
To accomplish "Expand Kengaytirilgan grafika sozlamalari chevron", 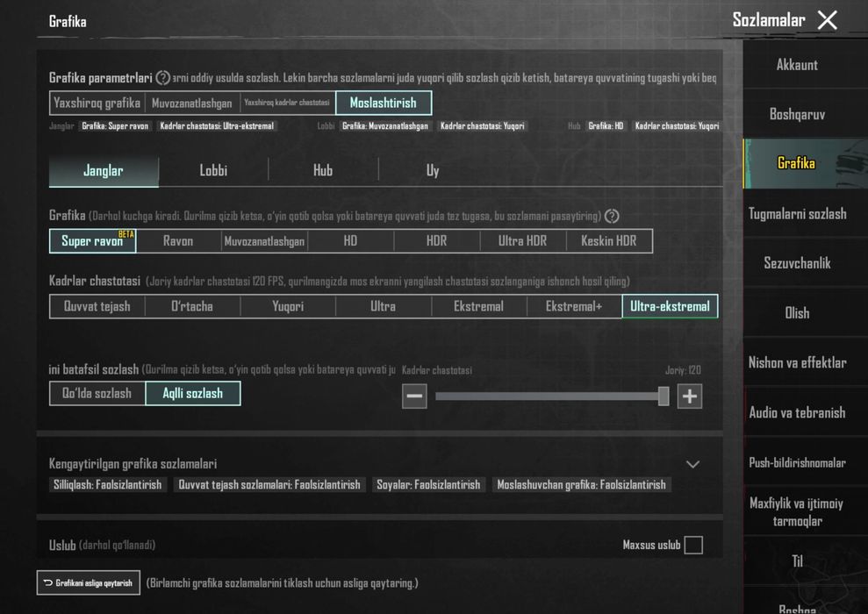I will click(693, 464).
